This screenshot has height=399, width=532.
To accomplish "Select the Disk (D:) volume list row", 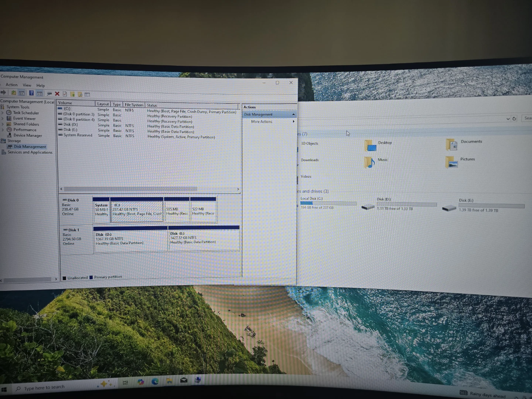I will [148, 126].
